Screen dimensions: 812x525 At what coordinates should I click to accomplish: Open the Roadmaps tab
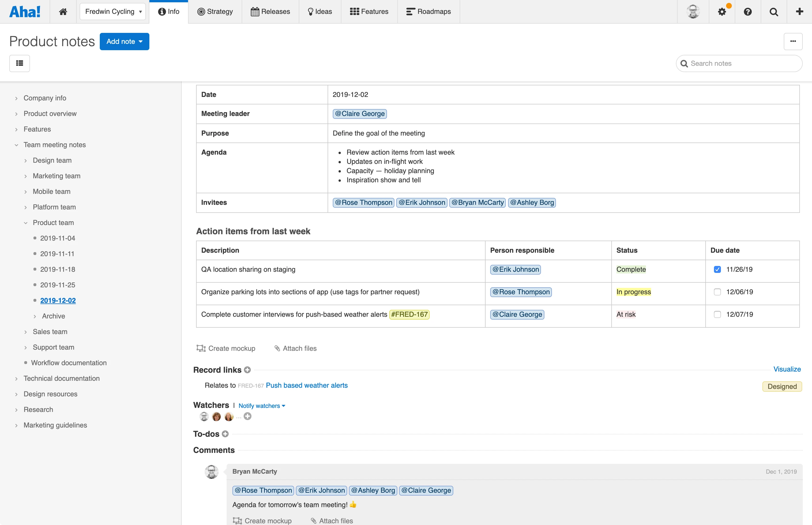click(428, 12)
